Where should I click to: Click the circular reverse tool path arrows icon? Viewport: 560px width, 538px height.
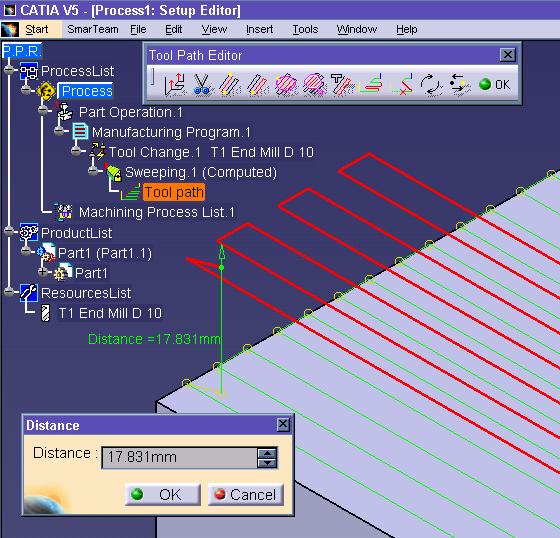click(430, 85)
